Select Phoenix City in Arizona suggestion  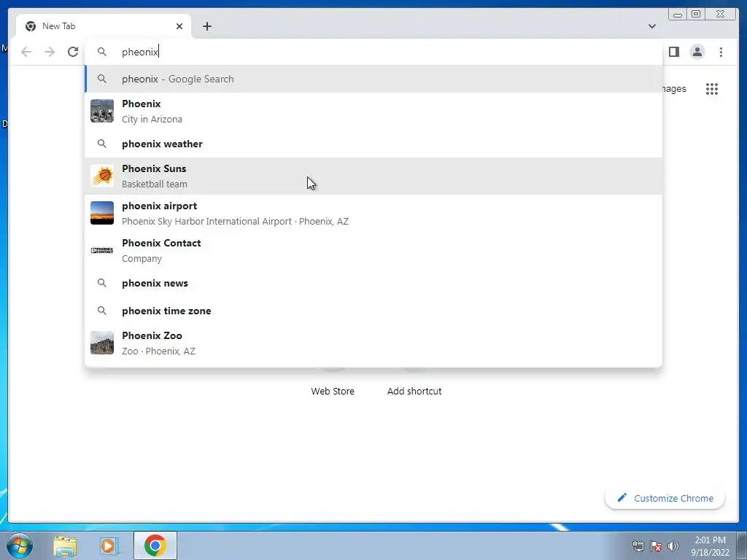point(373,111)
